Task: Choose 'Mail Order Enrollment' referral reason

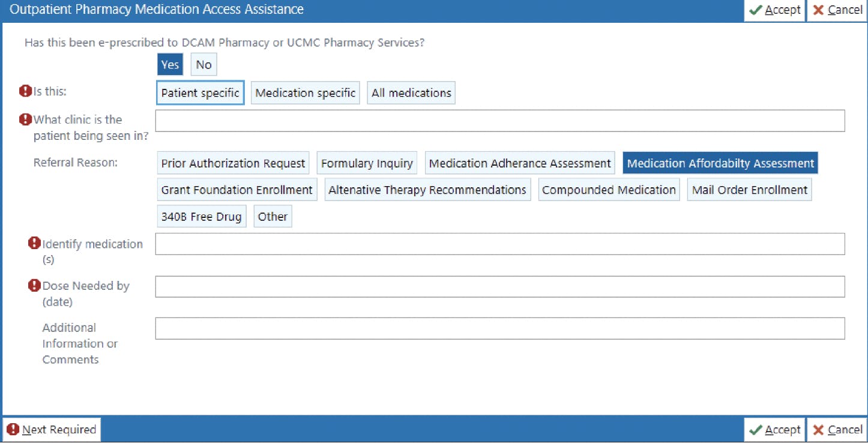Action: point(749,189)
